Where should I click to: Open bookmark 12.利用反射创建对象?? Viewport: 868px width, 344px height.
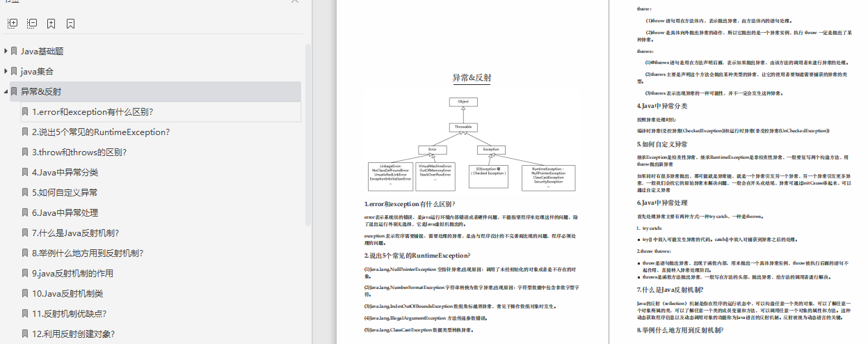[73, 334]
